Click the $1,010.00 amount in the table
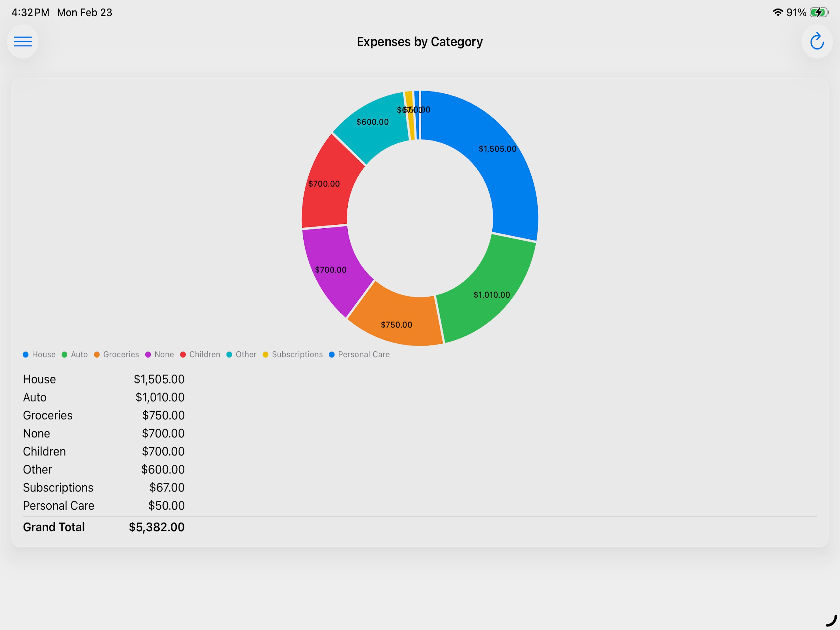 coord(160,397)
